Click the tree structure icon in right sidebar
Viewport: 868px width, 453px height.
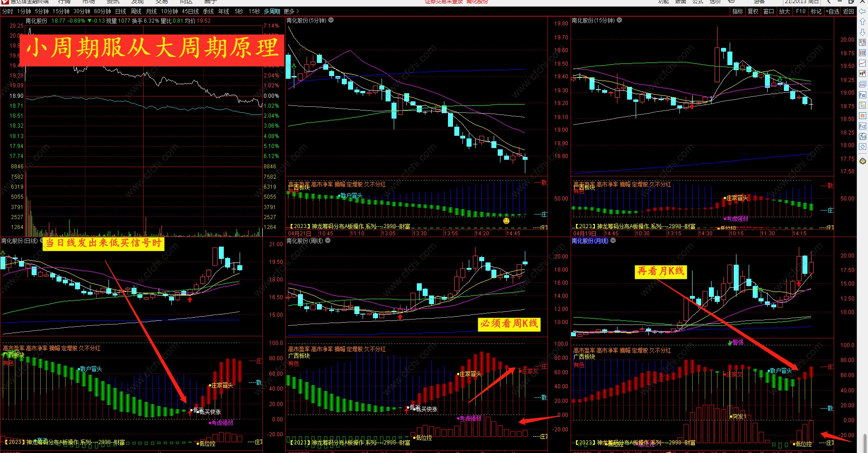click(862, 105)
